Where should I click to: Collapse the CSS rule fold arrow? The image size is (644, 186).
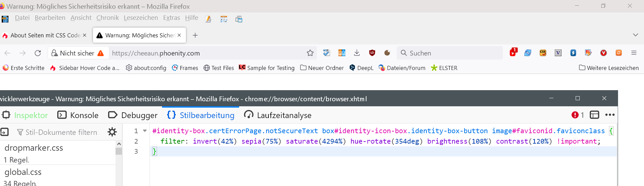[x=145, y=131]
